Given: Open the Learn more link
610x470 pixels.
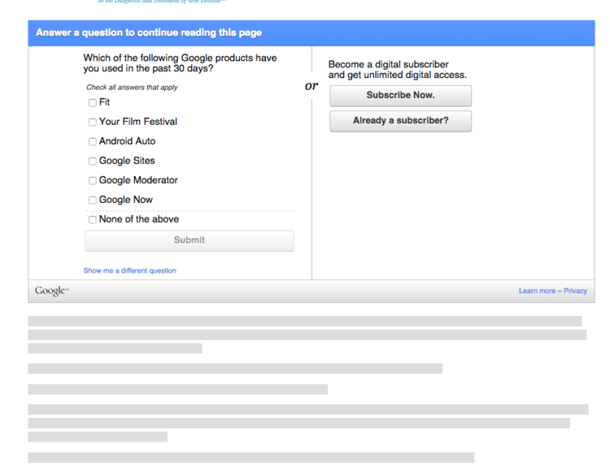Looking at the screenshot, I should point(537,291).
